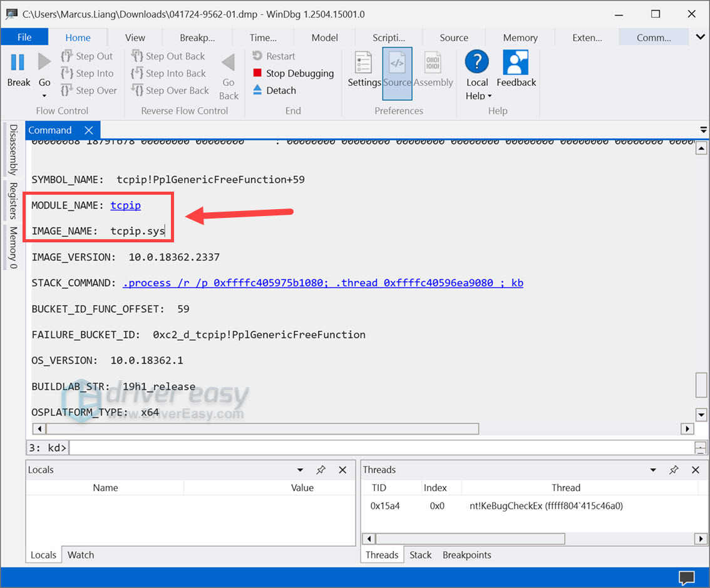Image resolution: width=710 pixels, height=588 pixels.
Task: Open the Model ribbon tab
Action: click(325, 38)
